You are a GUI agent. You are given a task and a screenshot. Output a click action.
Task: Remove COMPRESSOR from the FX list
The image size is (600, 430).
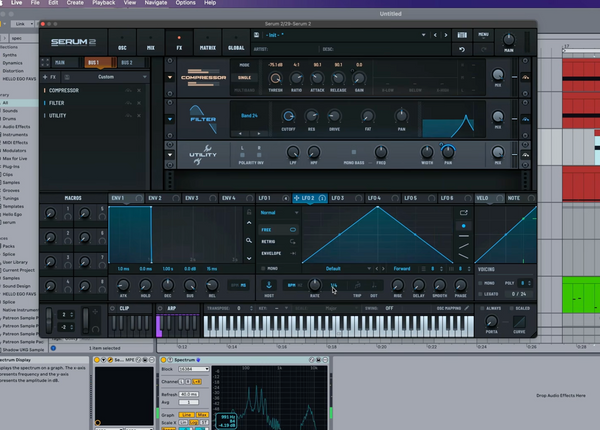pyautogui.click(x=139, y=91)
